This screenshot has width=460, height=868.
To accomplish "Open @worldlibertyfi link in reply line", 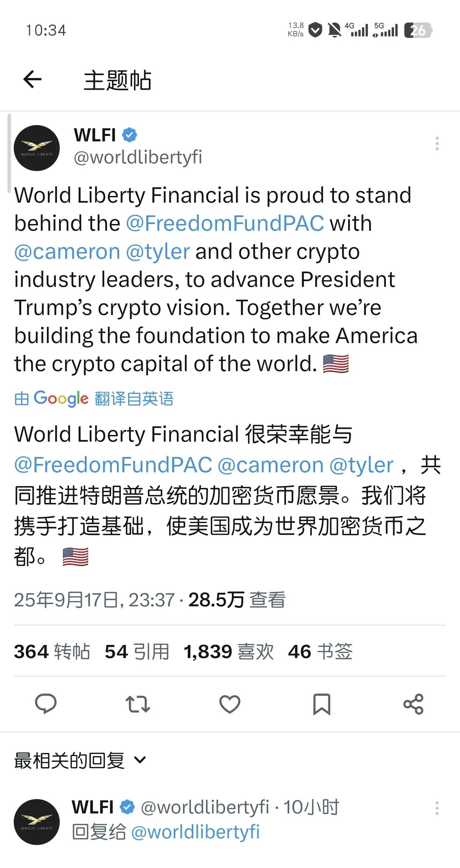I will point(195,832).
